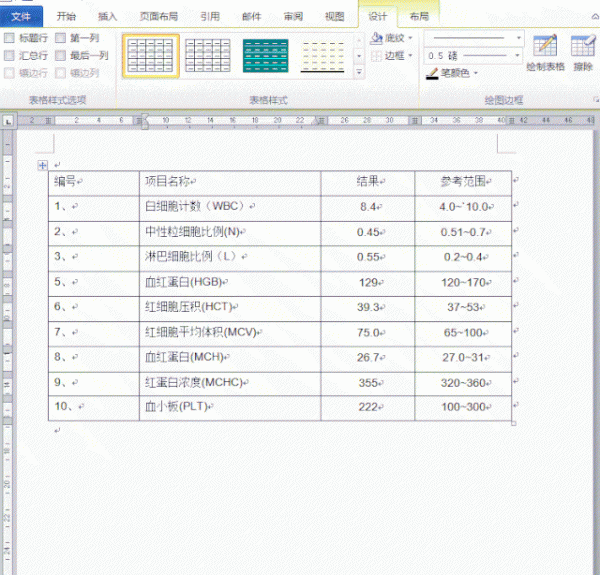Open the References (引用) tab
The image size is (600, 575).
[210, 16]
